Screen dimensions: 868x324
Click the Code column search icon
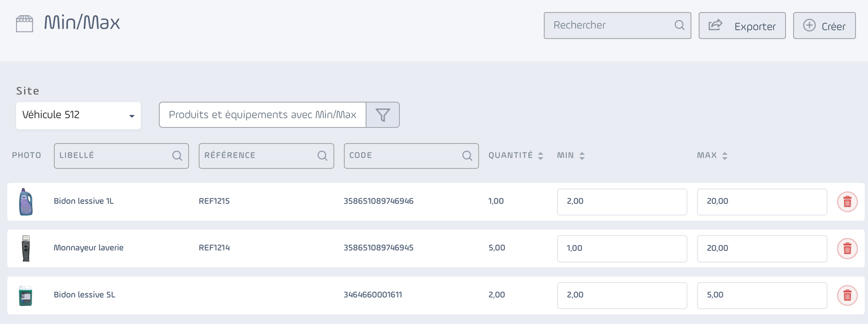pos(467,156)
